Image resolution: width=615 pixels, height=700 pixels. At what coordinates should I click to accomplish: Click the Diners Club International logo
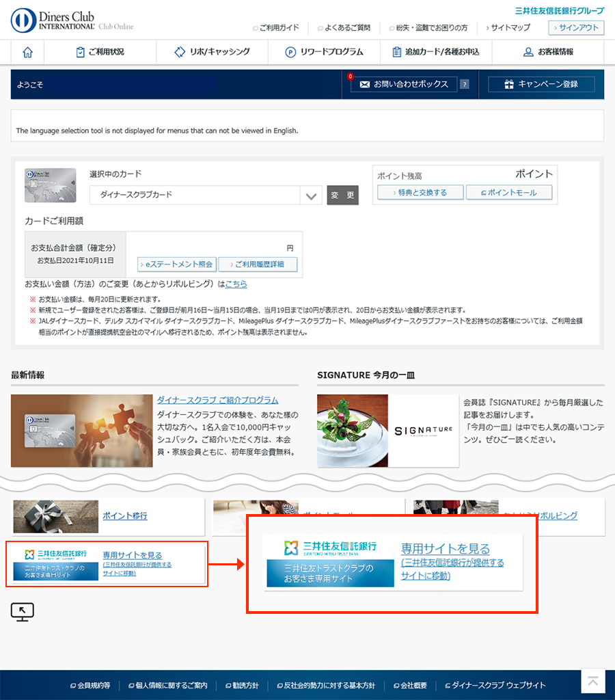coord(53,21)
